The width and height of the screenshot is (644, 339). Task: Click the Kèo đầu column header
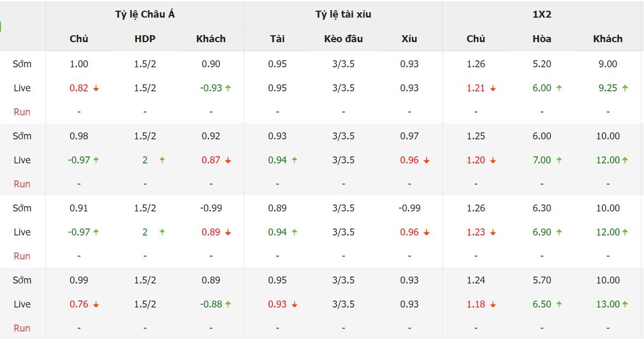pos(344,39)
